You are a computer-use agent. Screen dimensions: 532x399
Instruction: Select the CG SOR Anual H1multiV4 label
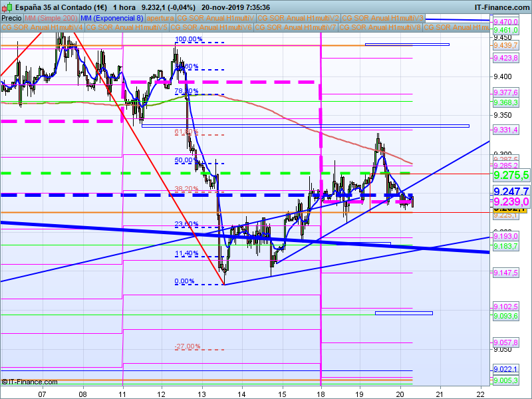click(42, 27)
